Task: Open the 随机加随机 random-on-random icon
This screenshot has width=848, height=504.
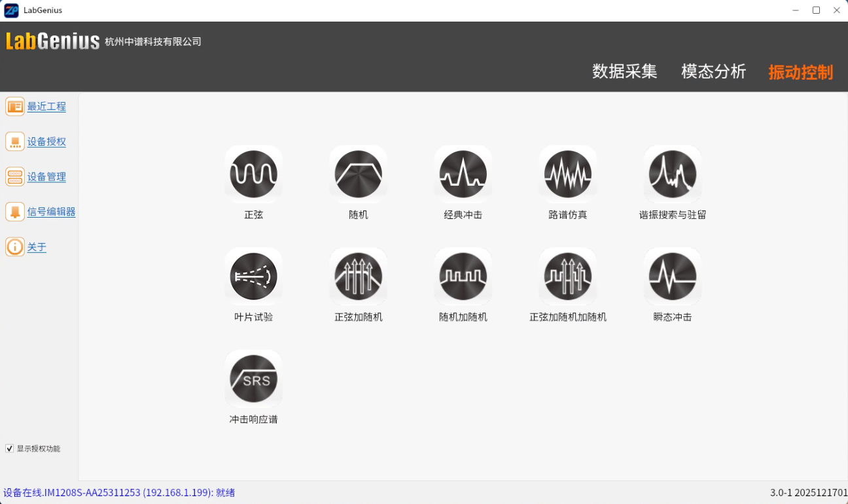Action: pos(463,277)
